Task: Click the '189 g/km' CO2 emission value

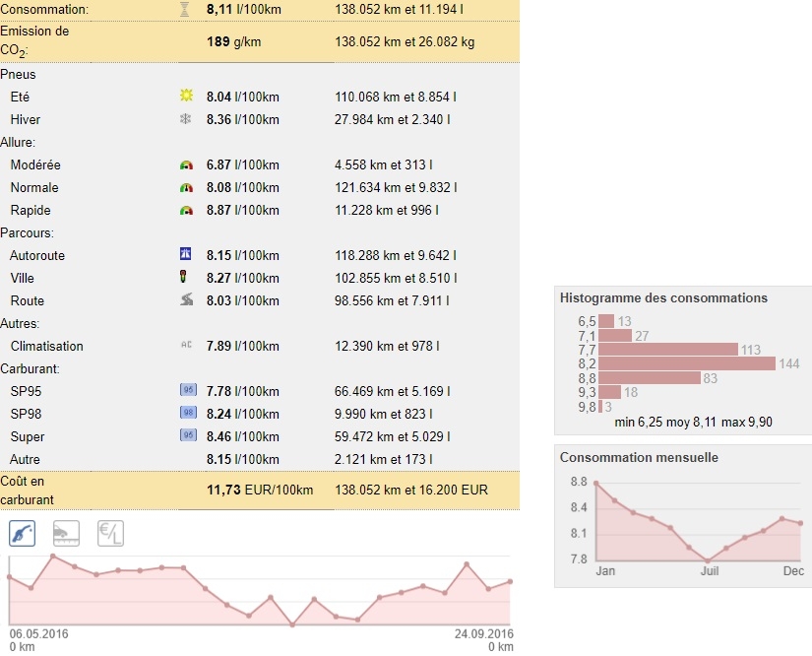Action: pyautogui.click(x=233, y=42)
